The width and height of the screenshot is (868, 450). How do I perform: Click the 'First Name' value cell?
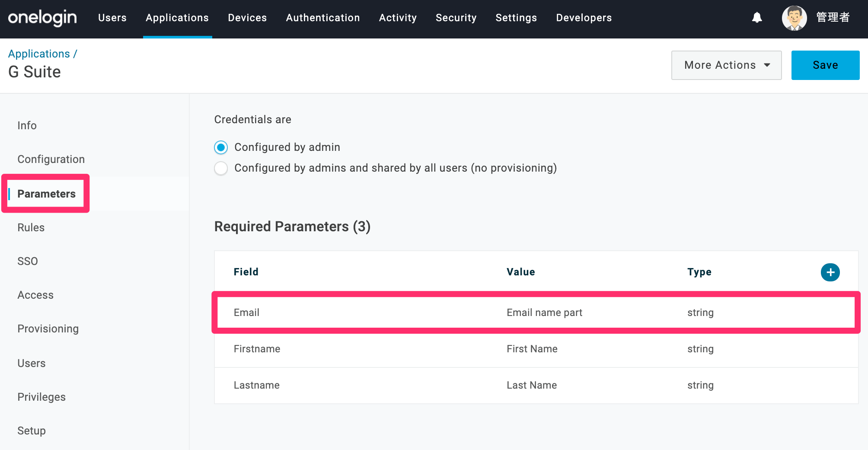[x=532, y=349]
